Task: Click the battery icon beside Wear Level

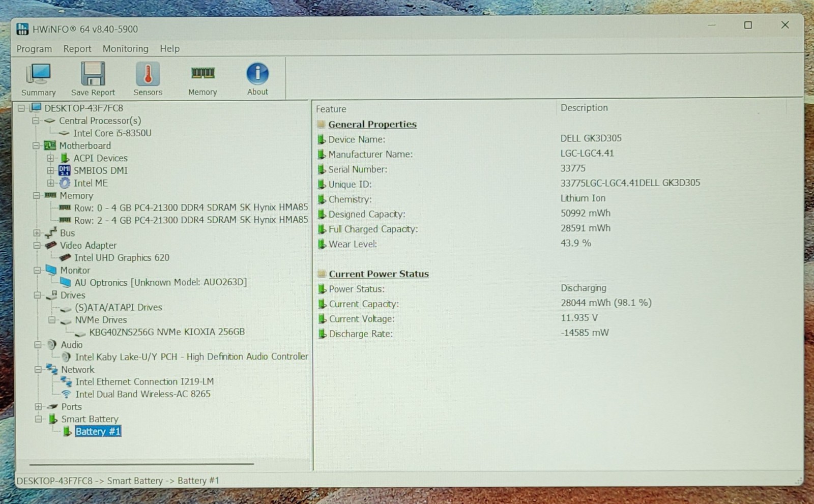Action: pos(322,244)
